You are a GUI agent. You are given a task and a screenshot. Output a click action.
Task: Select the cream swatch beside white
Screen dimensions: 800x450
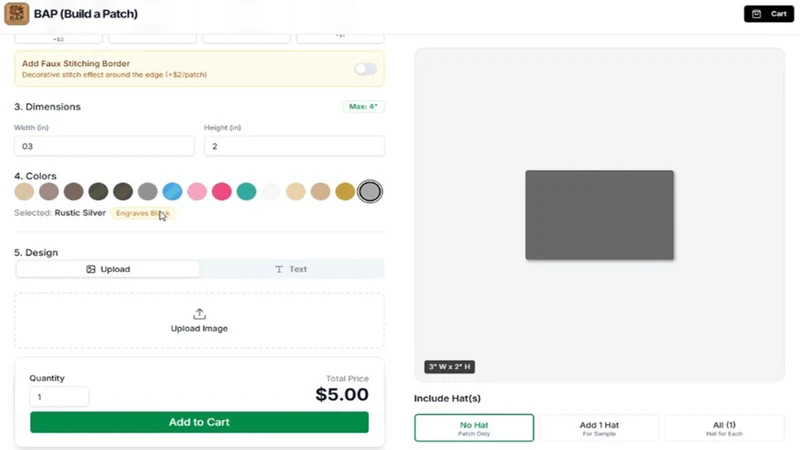(x=295, y=191)
